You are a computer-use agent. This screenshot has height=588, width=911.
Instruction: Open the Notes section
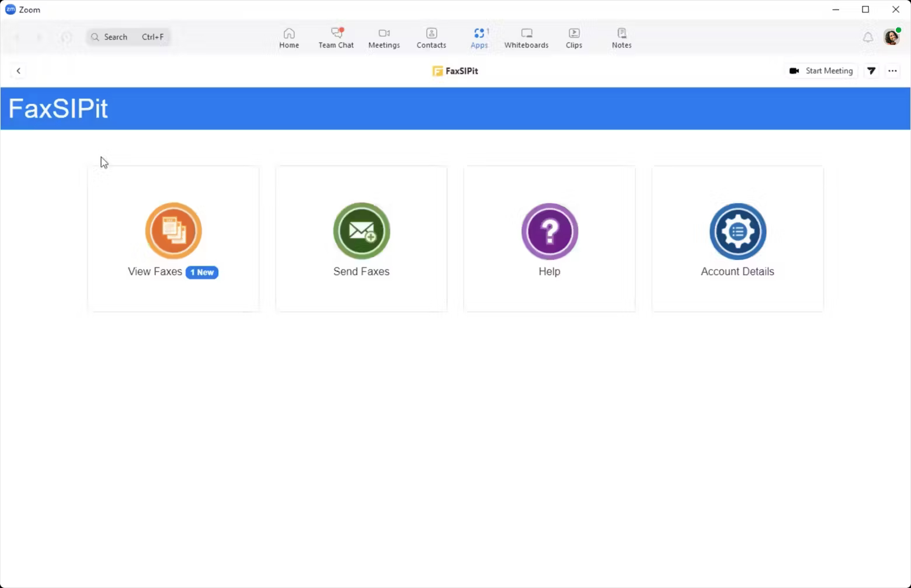tap(621, 37)
